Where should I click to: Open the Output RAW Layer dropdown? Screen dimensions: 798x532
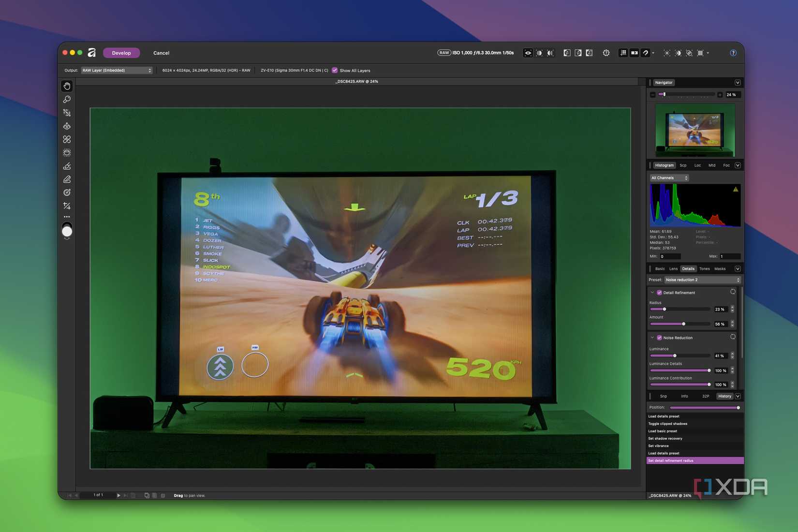click(117, 70)
